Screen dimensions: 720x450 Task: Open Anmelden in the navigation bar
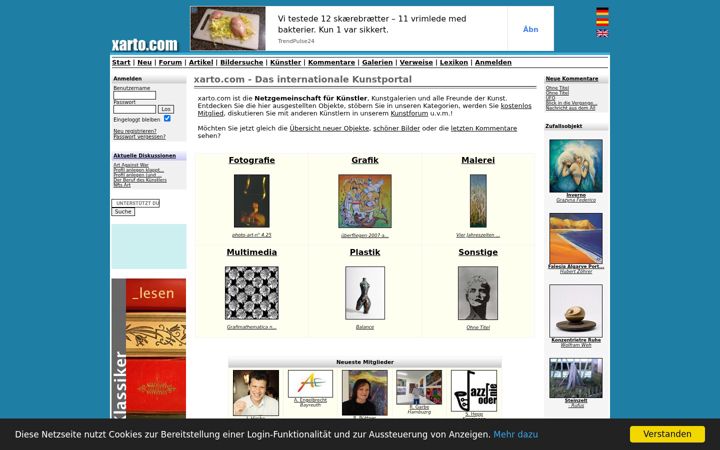pyautogui.click(x=493, y=62)
